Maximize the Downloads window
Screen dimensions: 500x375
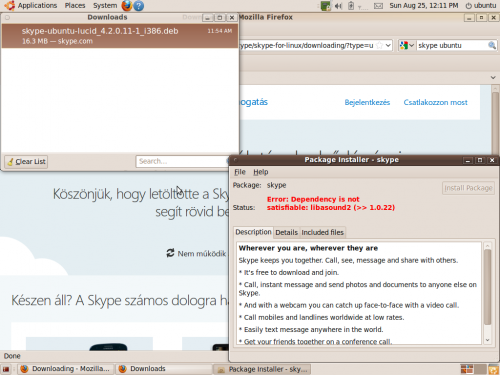[x=220, y=18]
